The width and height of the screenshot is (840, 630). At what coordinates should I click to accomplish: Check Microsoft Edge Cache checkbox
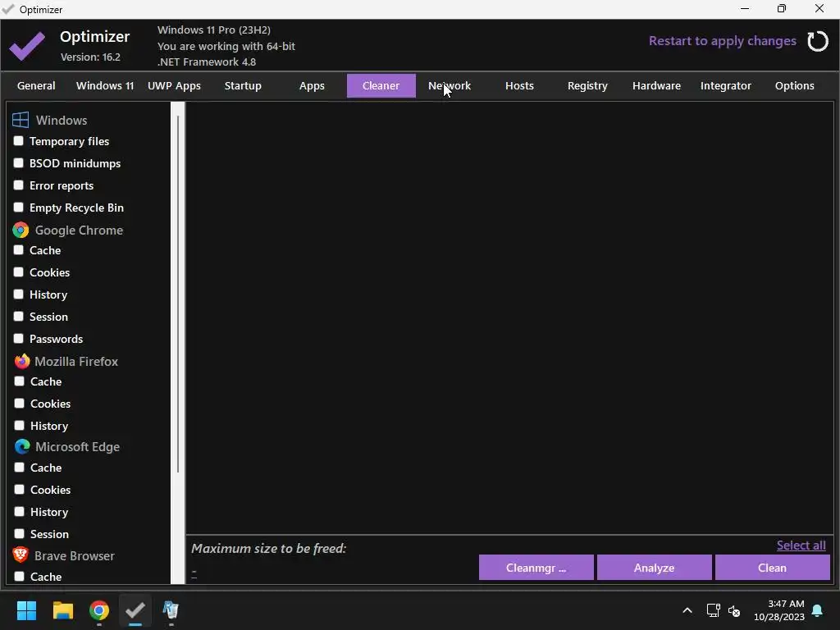click(20, 467)
